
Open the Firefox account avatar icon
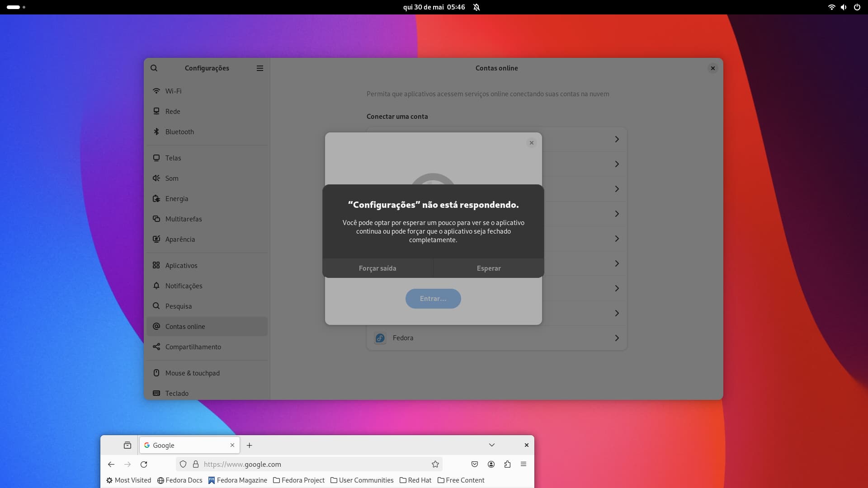point(491,465)
